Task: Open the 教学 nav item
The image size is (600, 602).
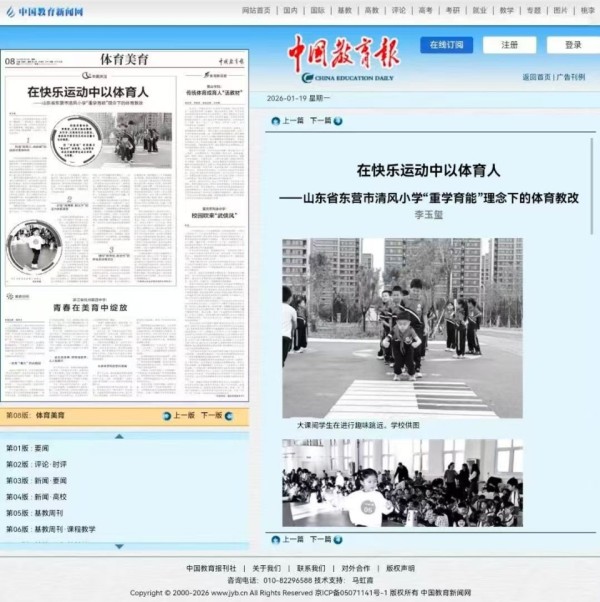Action: 507,10
